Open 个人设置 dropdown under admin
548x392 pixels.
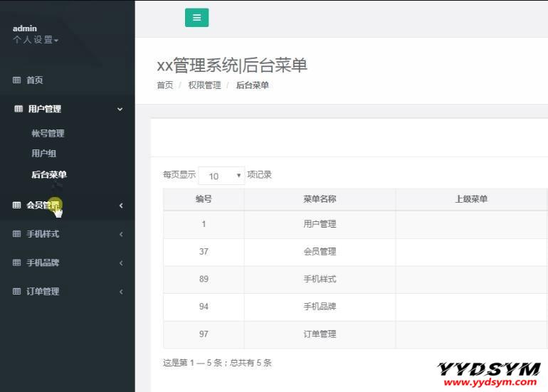click(36, 40)
